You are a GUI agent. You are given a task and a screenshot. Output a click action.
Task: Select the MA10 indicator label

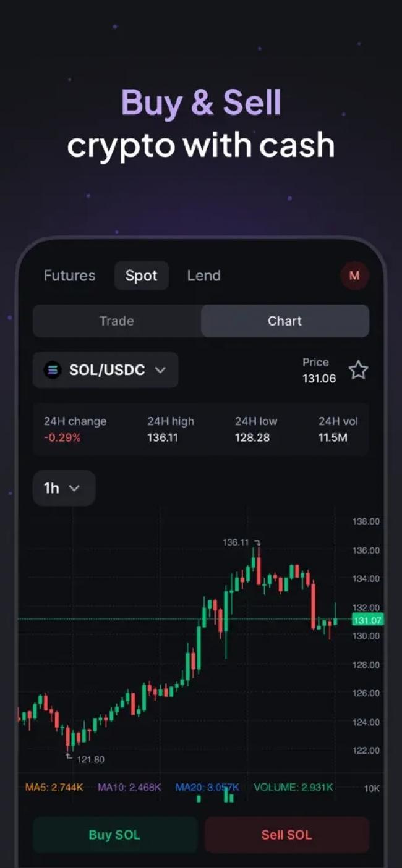coord(129,787)
